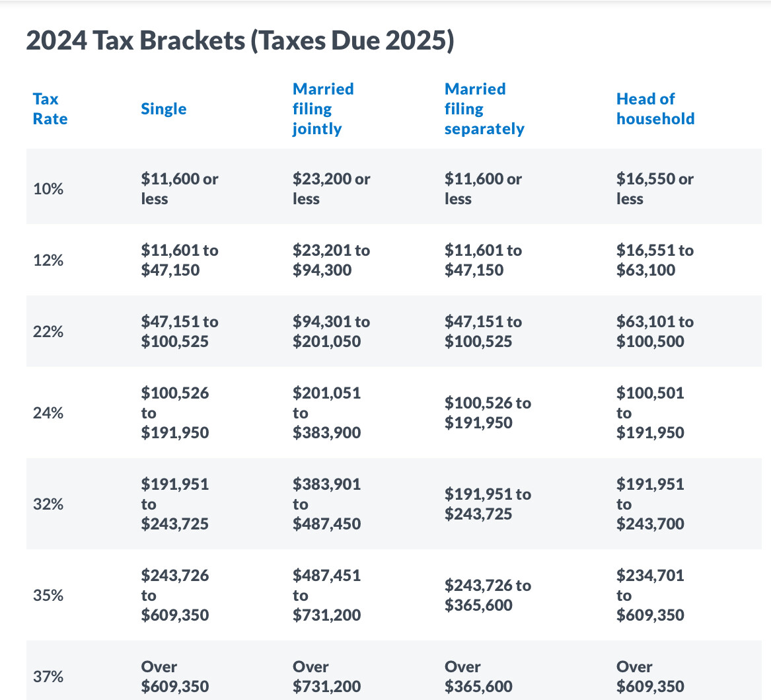Click the "Single" column header
Screen dimensions: 771x700
pyautogui.click(x=164, y=109)
